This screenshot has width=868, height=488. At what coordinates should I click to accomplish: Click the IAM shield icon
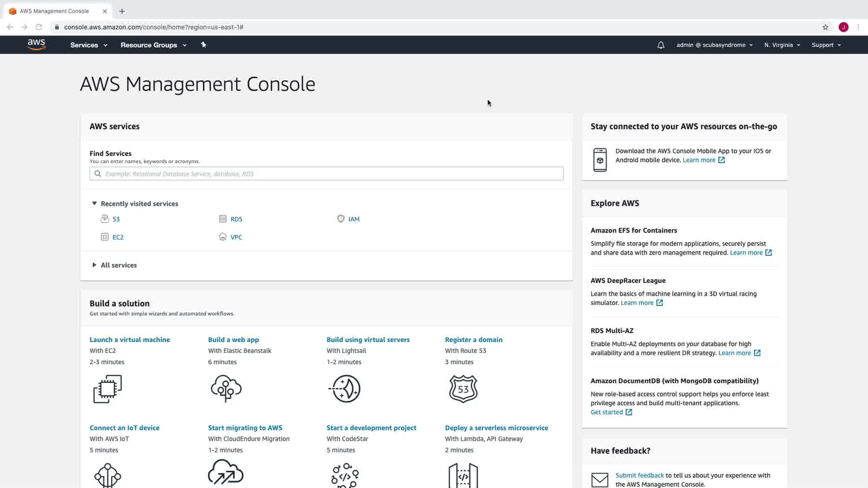(341, 219)
